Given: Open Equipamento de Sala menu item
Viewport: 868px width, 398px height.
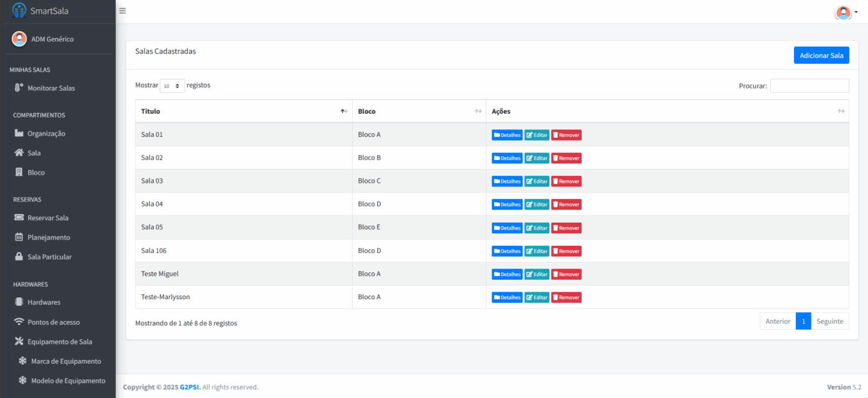Looking at the screenshot, I should [x=60, y=342].
